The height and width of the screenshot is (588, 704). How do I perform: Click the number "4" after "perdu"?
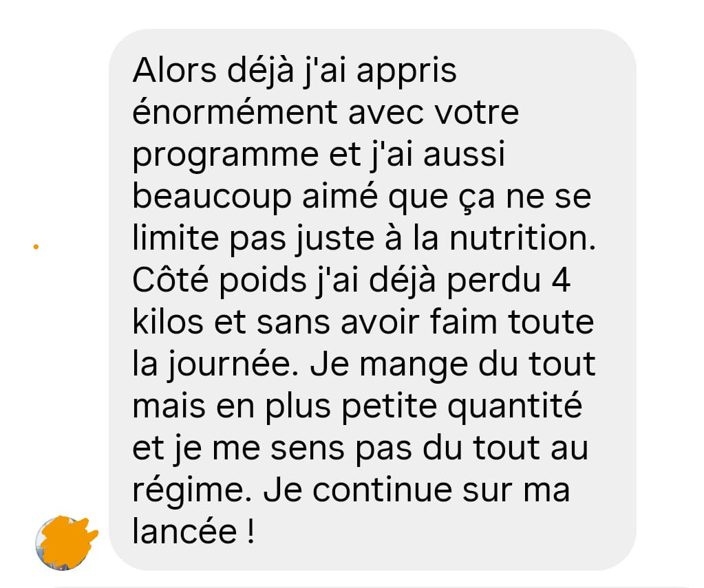click(x=561, y=281)
